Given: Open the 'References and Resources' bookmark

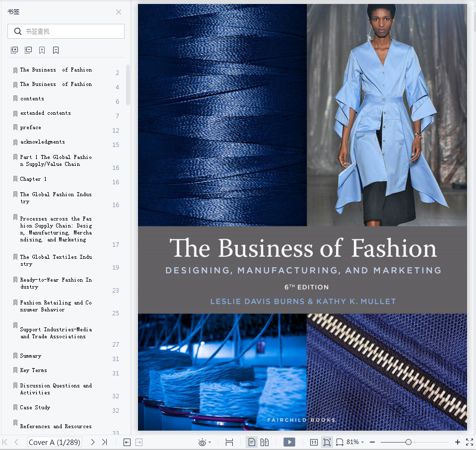Looking at the screenshot, I should point(56,426).
